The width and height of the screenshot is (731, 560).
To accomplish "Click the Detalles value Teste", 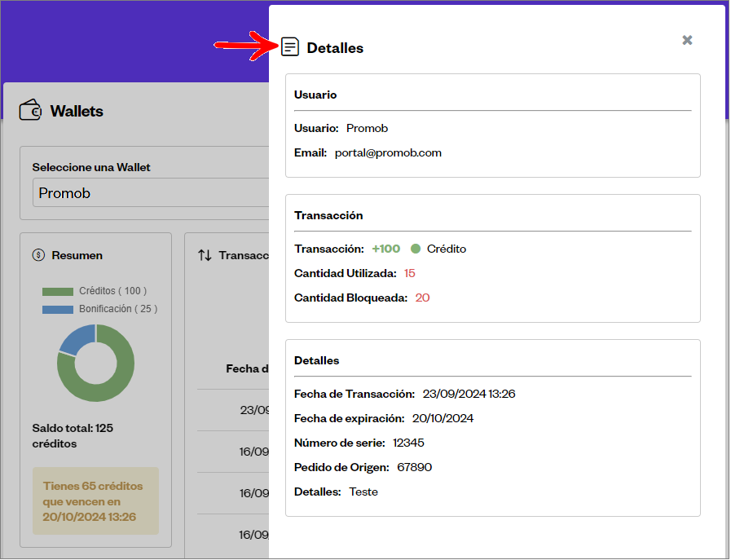I will tap(363, 492).
